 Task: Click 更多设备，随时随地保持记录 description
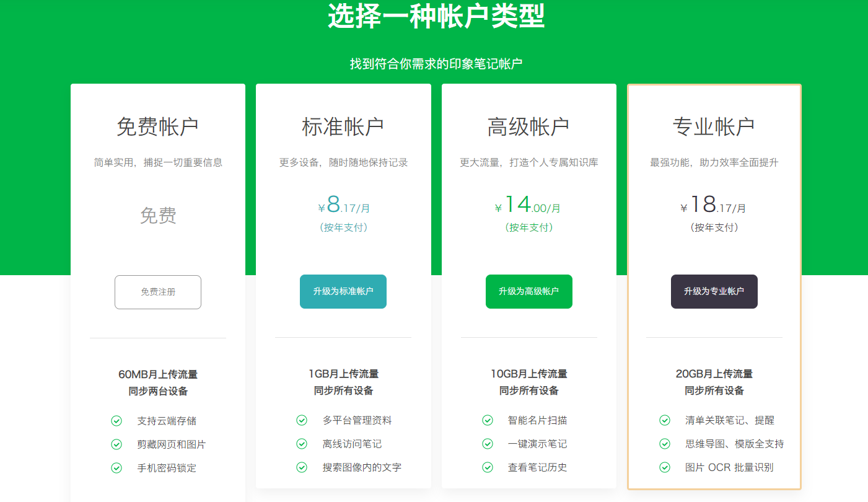coord(343,162)
